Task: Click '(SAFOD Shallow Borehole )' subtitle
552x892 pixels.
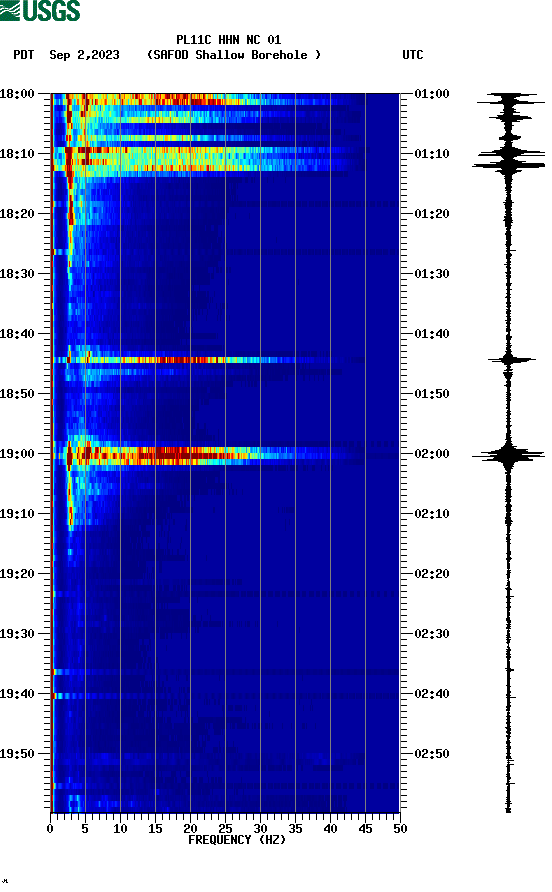Action: [234, 55]
